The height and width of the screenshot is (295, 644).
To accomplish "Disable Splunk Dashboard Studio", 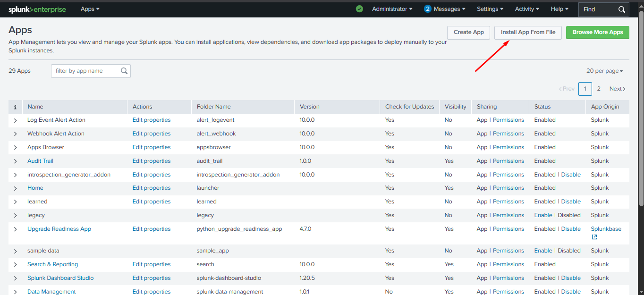I will pos(571,278).
